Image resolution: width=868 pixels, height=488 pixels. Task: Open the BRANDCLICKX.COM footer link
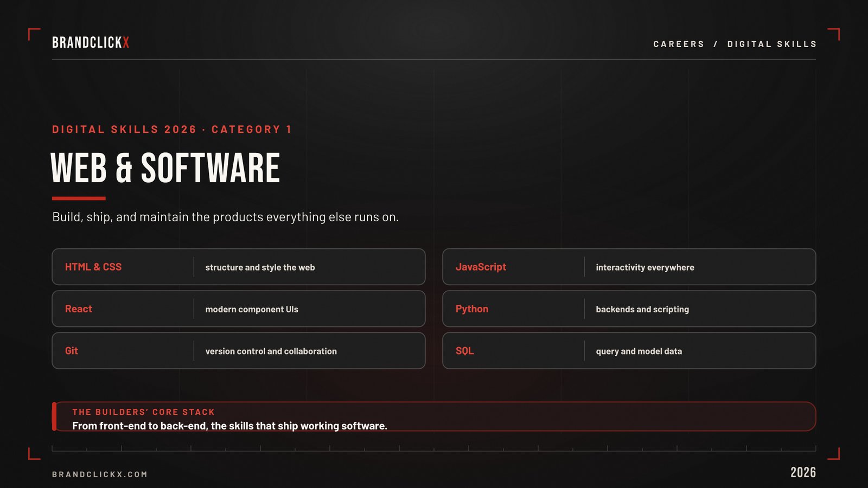100,474
